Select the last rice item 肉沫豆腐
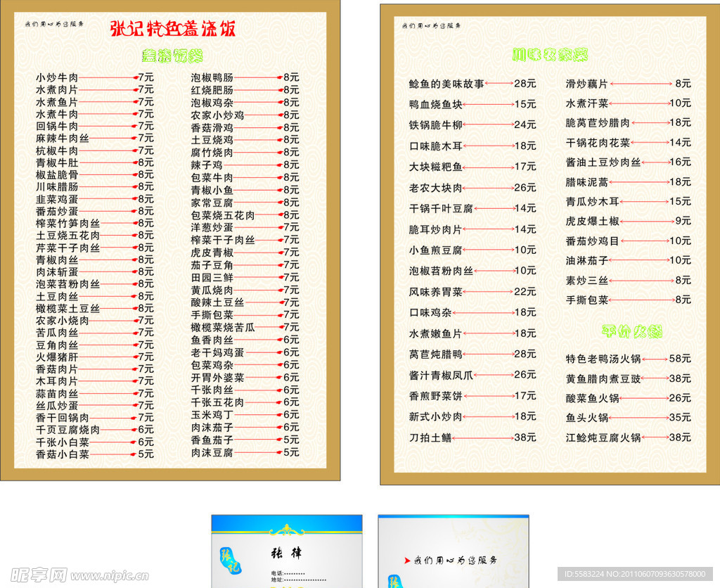The height and width of the screenshot is (588, 720). [212, 453]
